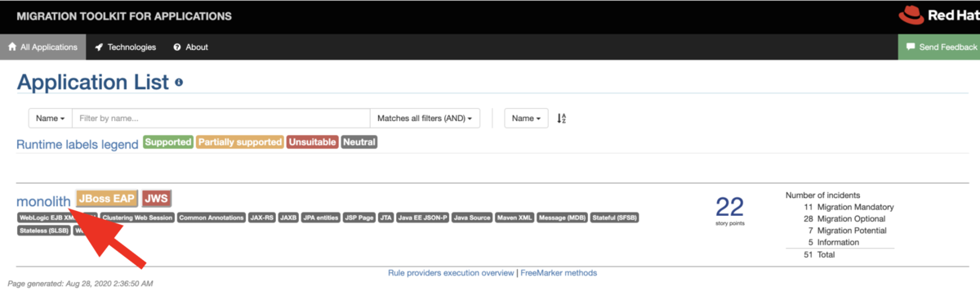Click the JWS runtime label
Image resolution: width=980 pixels, height=296 pixels.
(156, 200)
